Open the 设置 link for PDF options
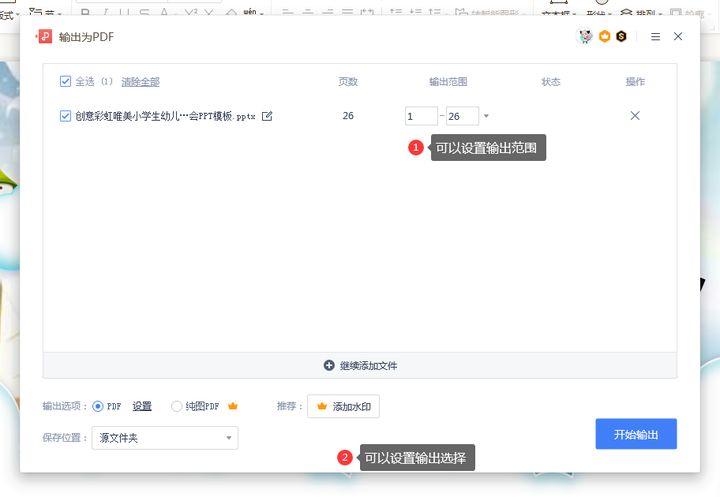The width and height of the screenshot is (720, 497). [x=142, y=406]
